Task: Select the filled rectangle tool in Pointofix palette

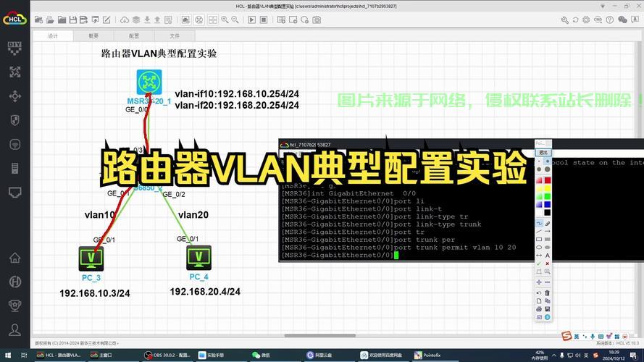Action: pos(547,239)
